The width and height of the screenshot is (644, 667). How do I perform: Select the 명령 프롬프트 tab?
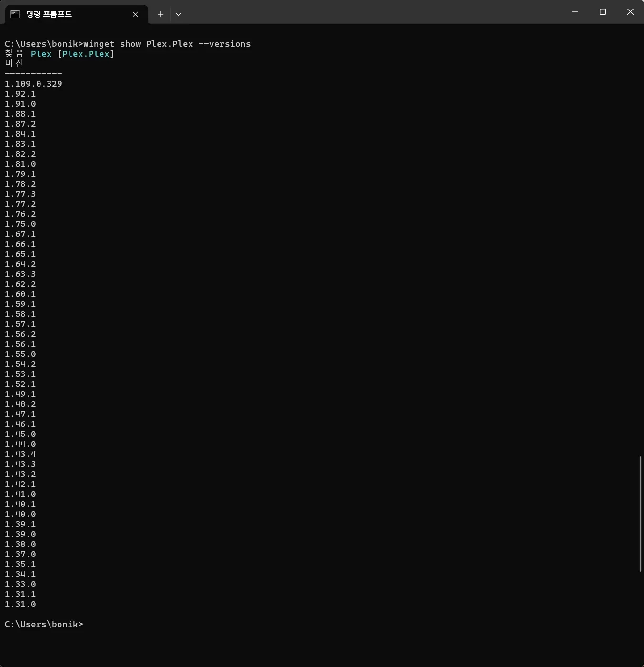tap(76, 14)
